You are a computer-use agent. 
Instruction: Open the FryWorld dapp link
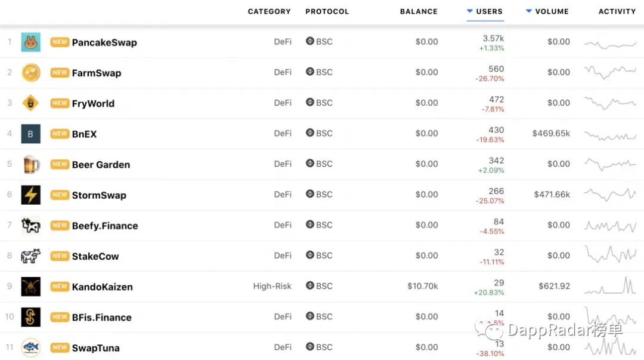(93, 103)
